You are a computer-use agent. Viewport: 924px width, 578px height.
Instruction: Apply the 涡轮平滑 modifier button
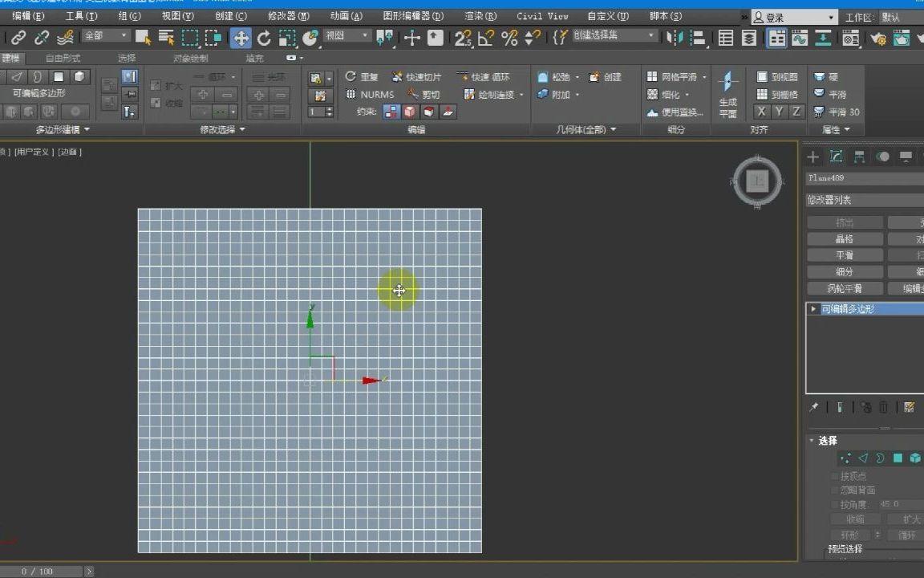pos(845,287)
